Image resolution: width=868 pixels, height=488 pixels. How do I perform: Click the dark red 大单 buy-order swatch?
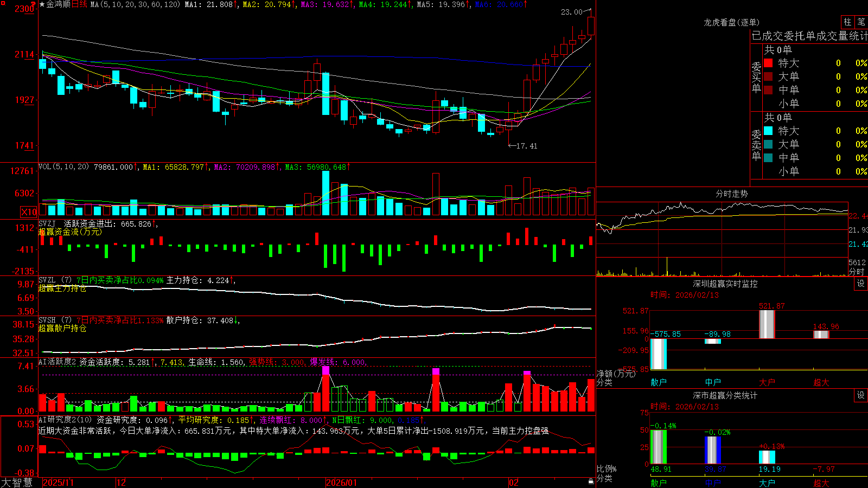pos(768,76)
